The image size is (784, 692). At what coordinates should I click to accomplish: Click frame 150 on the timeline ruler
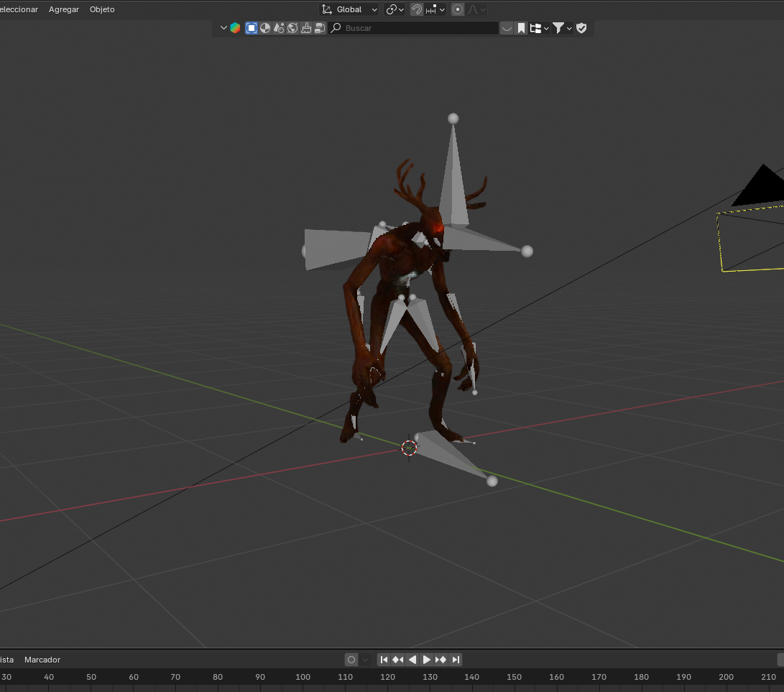[514, 677]
